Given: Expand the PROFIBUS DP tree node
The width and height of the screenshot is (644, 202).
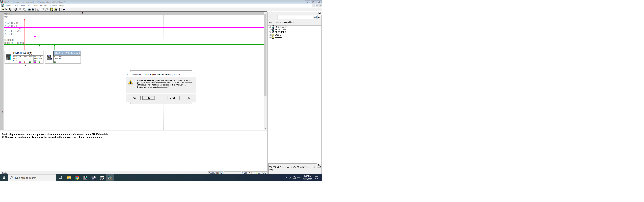Looking at the screenshot, I should point(270,27).
